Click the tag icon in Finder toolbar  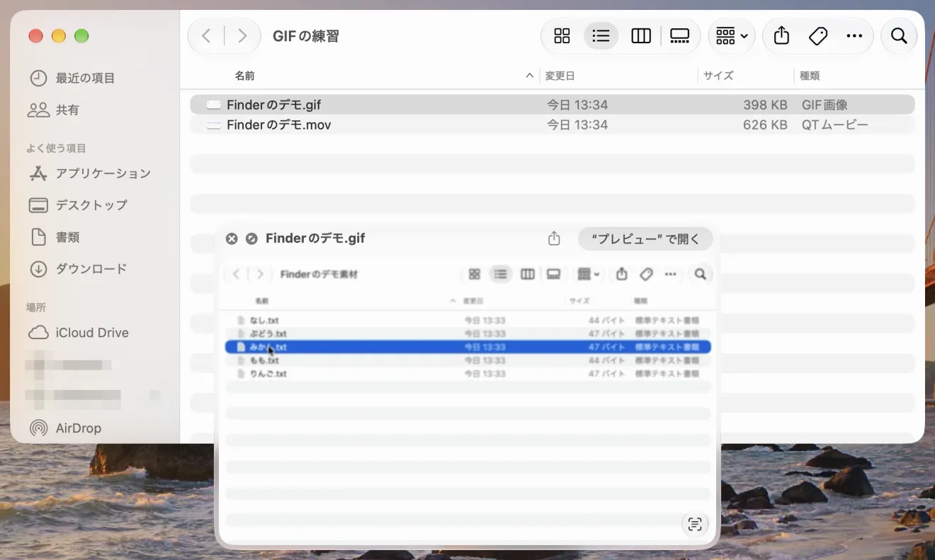[x=818, y=36]
